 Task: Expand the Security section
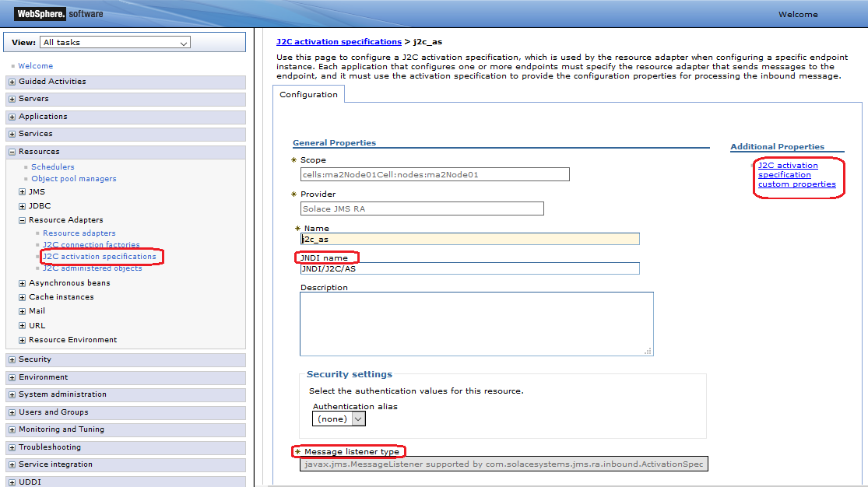tap(12, 360)
